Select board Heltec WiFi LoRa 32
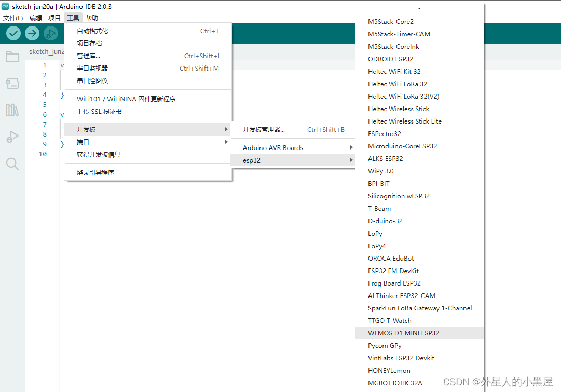 coord(420,84)
